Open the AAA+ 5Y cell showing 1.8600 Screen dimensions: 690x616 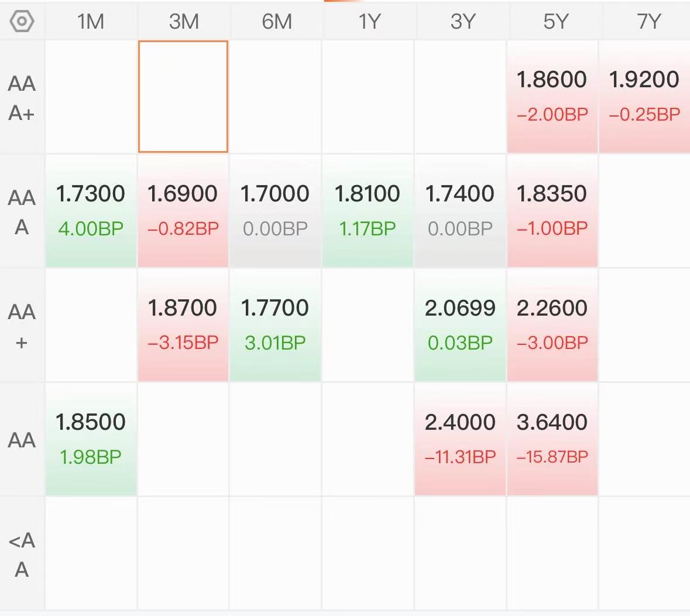tap(552, 97)
